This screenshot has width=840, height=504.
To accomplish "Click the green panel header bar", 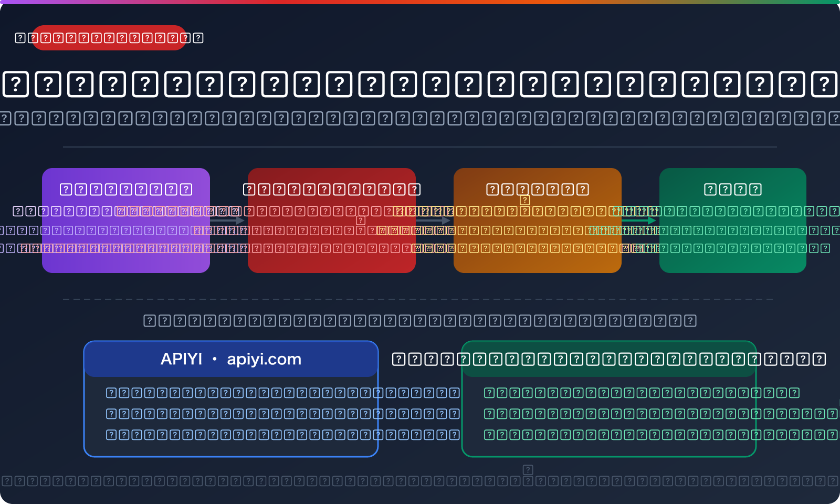I will point(609,359).
